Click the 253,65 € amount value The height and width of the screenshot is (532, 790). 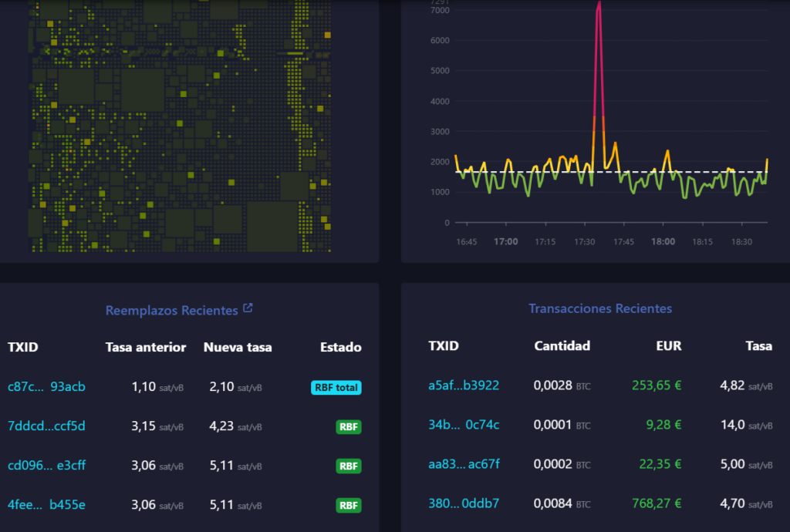pyautogui.click(x=657, y=386)
